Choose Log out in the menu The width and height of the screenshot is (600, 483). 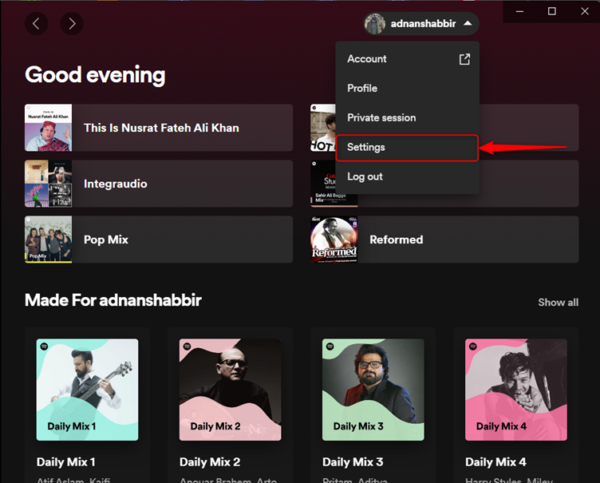(364, 177)
